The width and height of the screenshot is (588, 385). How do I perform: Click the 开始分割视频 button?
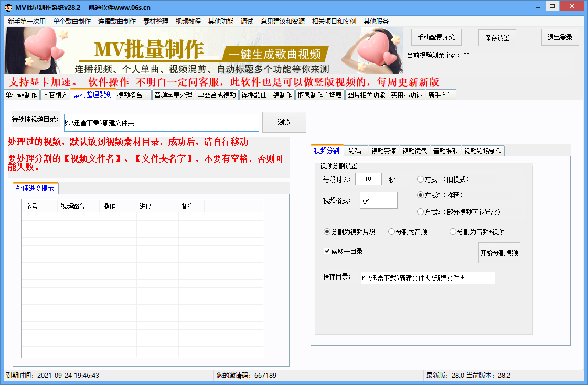pyautogui.click(x=499, y=253)
